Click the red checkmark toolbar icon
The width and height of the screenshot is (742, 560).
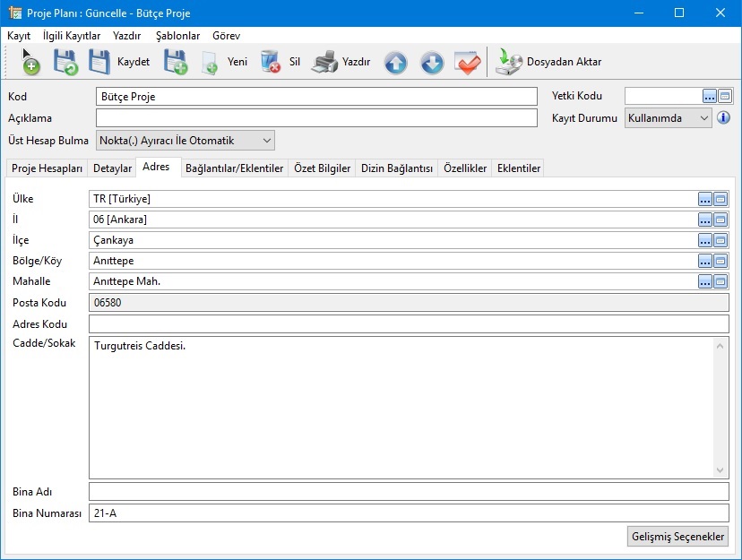(x=468, y=63)
